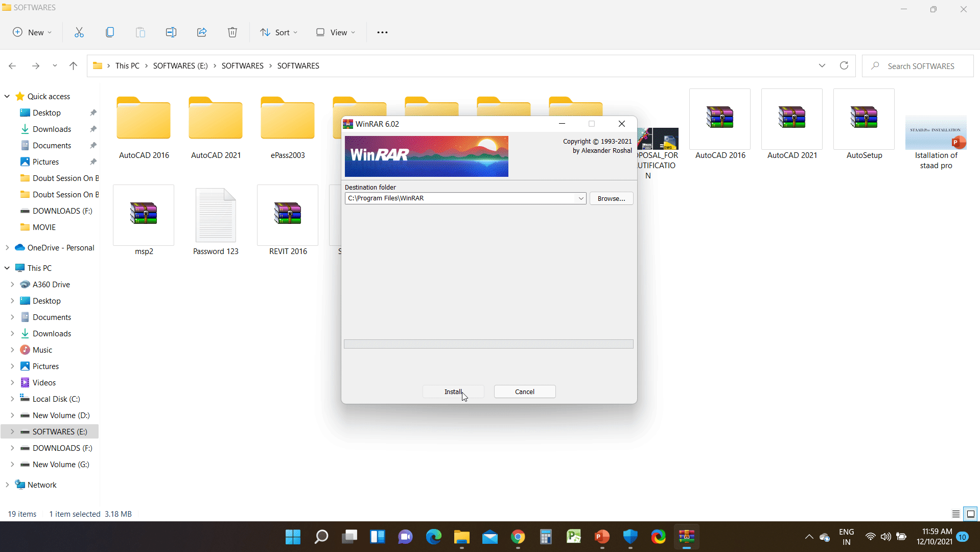Select the AutoCAD 2016 folder

coord(144,127)
